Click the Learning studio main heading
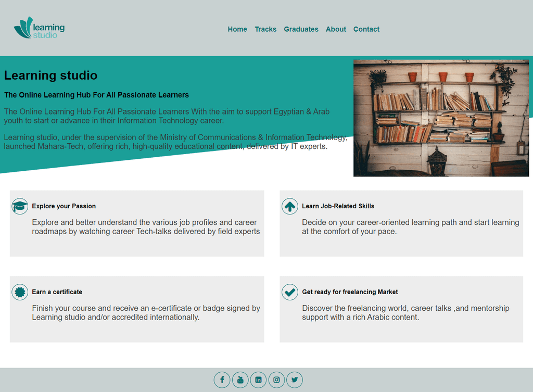Viewport: 533px width, 392px height. (50, 75)
